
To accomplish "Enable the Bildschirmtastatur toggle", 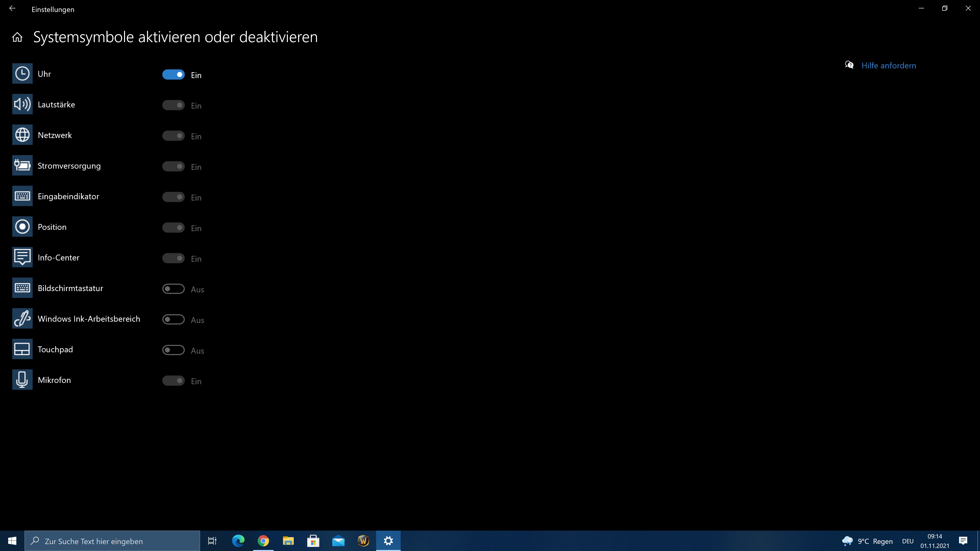I will 174,289.
